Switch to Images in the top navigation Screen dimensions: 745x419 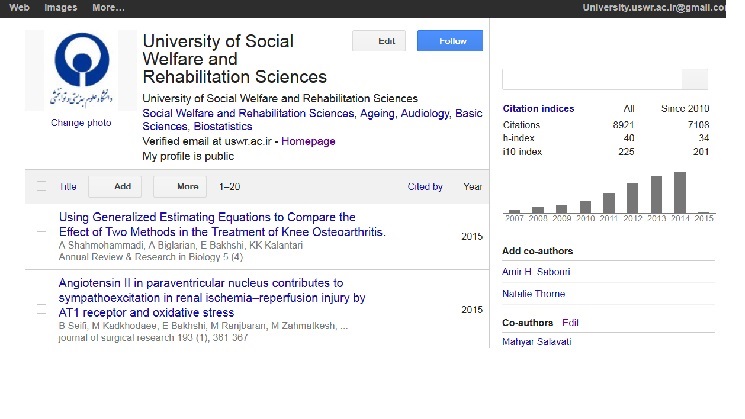click(60, 7)
